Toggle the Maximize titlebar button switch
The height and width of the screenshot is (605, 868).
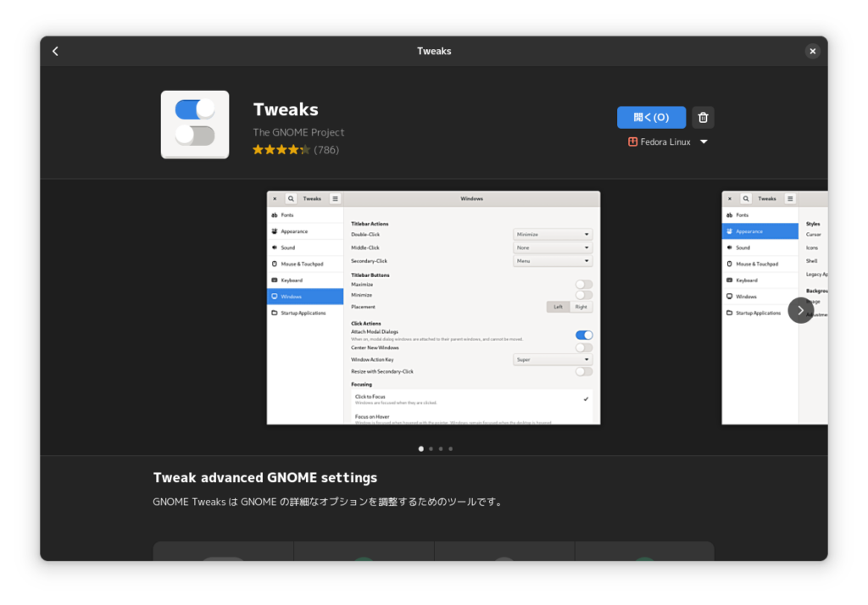[583, 285]
